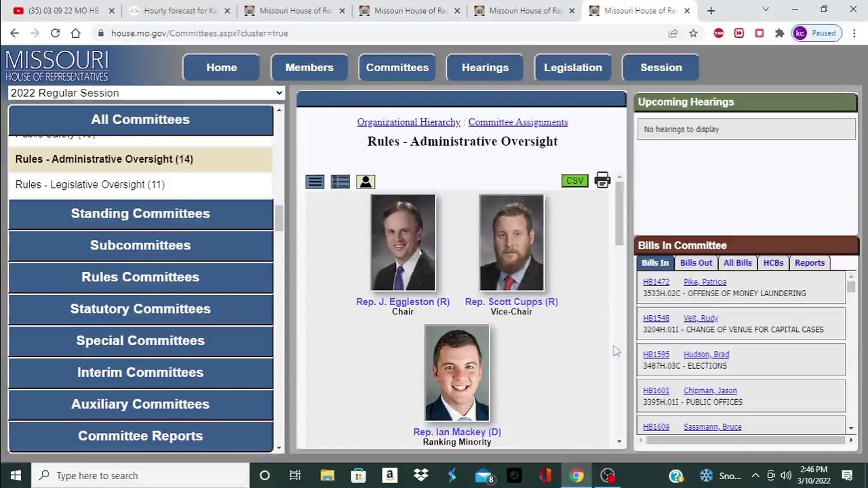Open the 2022 Regular Session dropdown

pos(146,93)
